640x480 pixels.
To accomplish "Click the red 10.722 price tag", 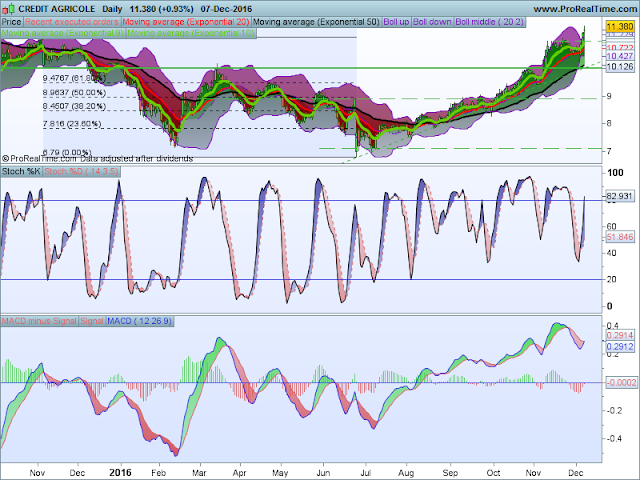I will pyautogui.click(x=620, y=48).
